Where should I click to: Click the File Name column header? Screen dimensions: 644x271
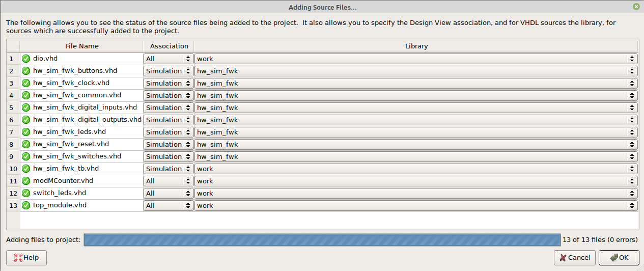pos(81,46)
